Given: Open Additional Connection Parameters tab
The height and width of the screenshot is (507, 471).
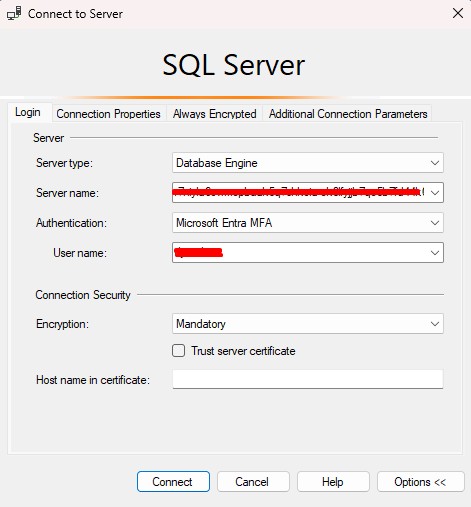Looking at the screenshot, I should [x=348, y=114].
